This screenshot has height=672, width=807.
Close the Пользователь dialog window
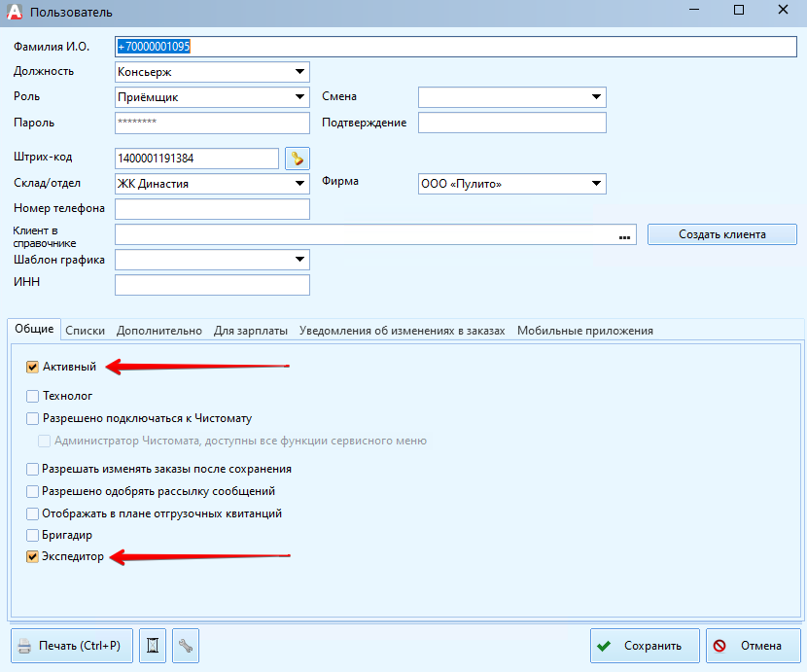783,12
